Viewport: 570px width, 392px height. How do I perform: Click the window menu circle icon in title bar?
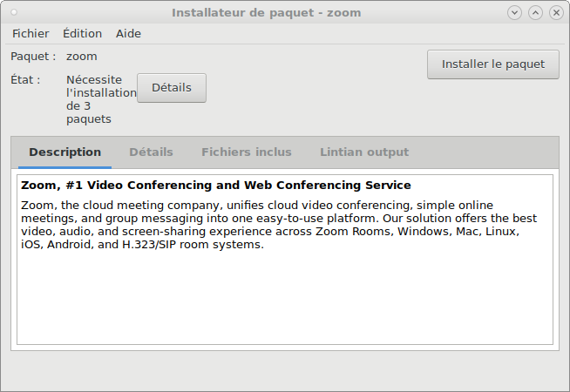[x=14, y=13]
